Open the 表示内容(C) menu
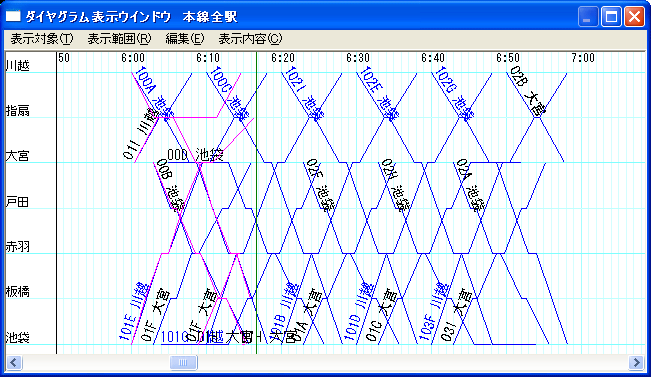 [250, 39]
